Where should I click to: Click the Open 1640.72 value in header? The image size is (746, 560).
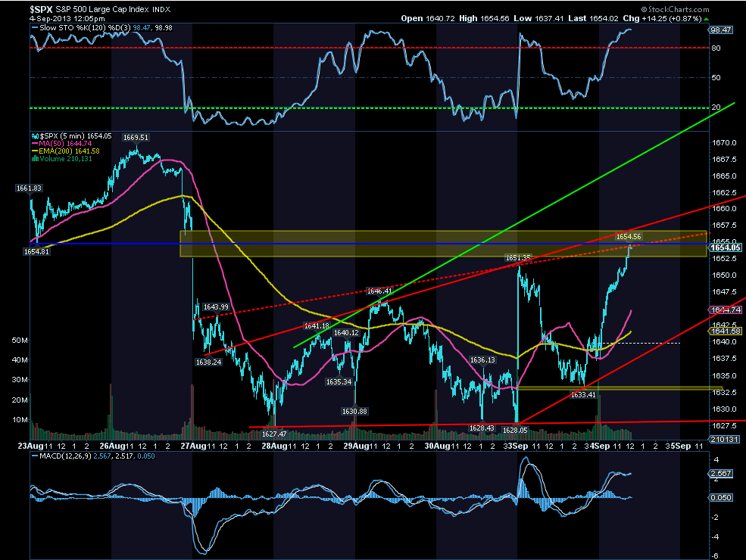tap(428, 18)
